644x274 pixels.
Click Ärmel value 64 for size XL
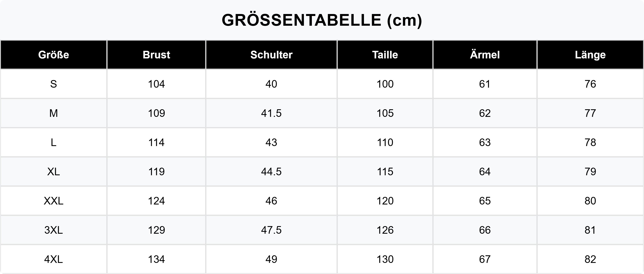(485, 171)
